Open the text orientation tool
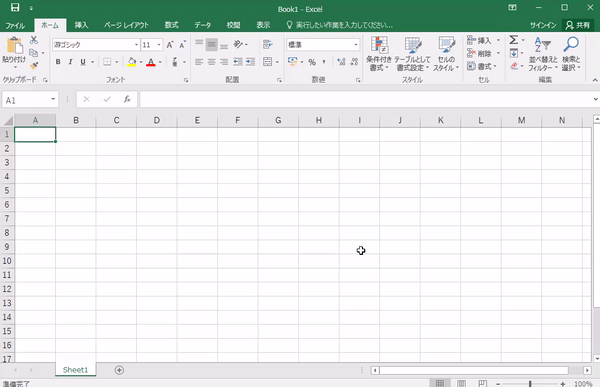This screenshot has height=387, width=600. tap(238, 44)
